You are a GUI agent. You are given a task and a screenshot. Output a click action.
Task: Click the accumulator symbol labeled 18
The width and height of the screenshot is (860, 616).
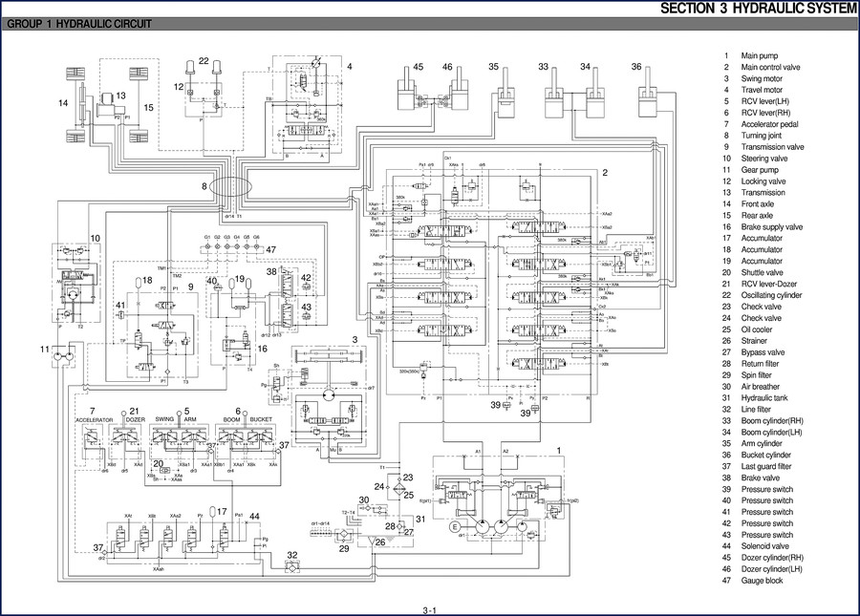pyautogui.click(x=139, y=284)
